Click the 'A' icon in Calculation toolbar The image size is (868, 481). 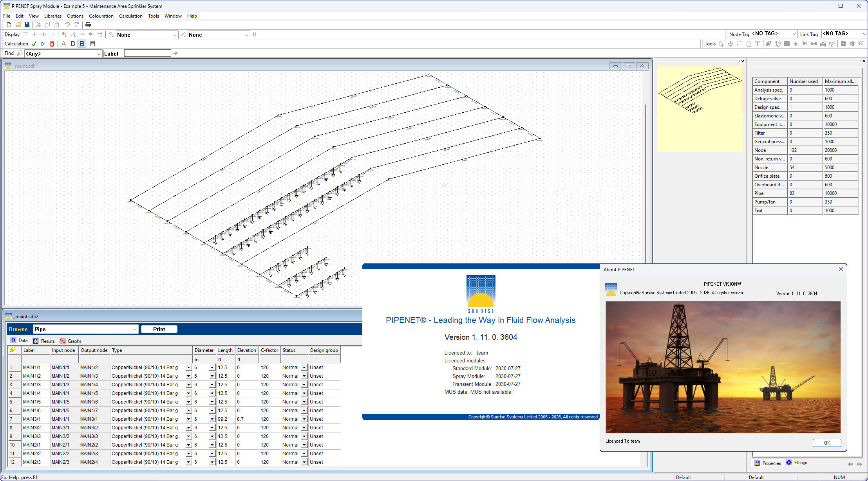(63, 44)
